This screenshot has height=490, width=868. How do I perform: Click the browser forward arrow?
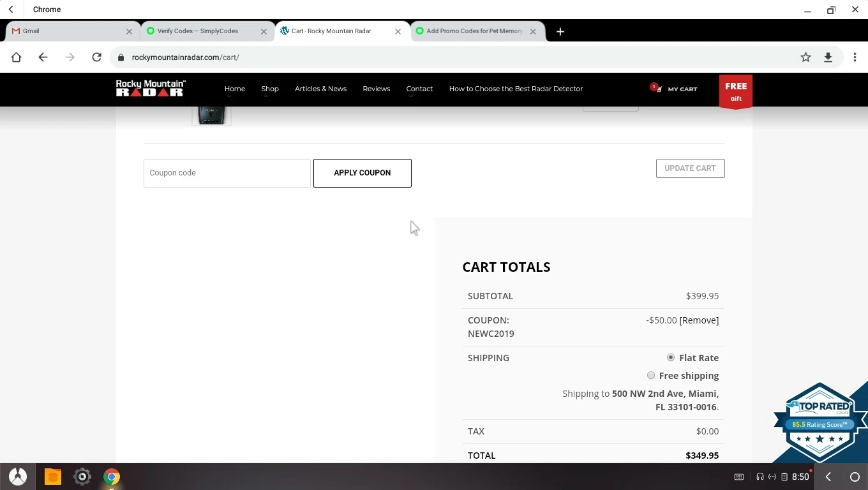point(70,57)
